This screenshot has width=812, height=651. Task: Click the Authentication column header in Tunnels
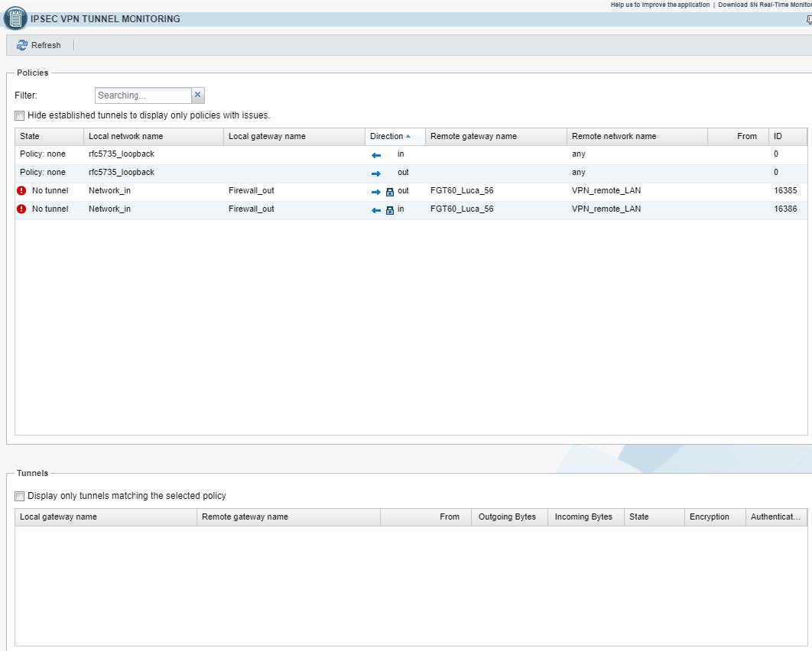pyautogui.click(x=776, y=517)
